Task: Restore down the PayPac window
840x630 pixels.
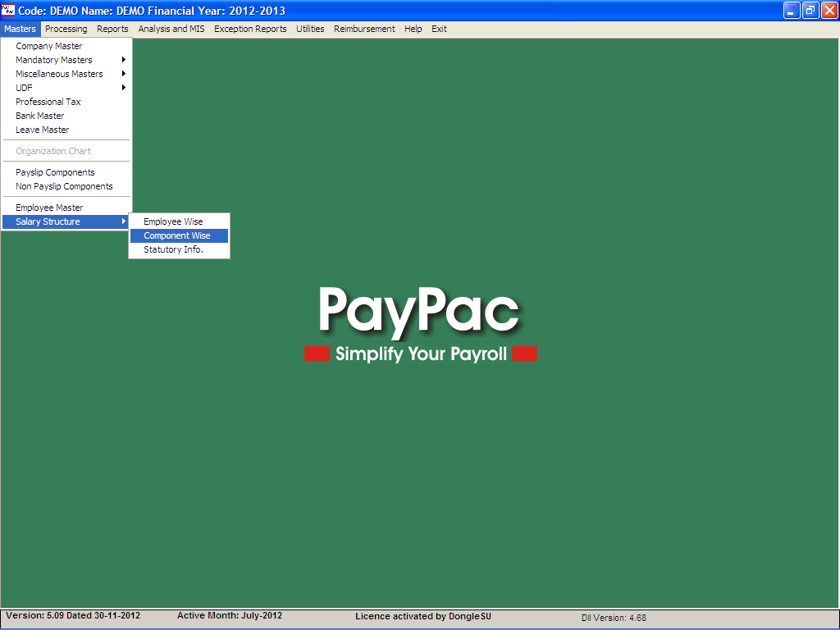Action: [x=810, y=10]
